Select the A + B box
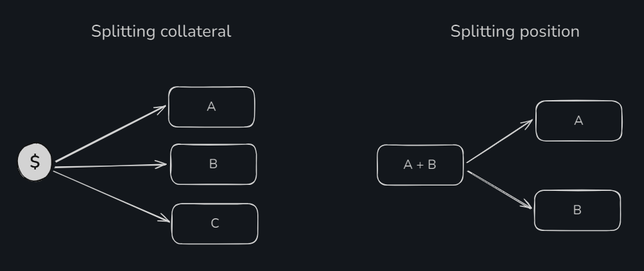 coord(420,165)
